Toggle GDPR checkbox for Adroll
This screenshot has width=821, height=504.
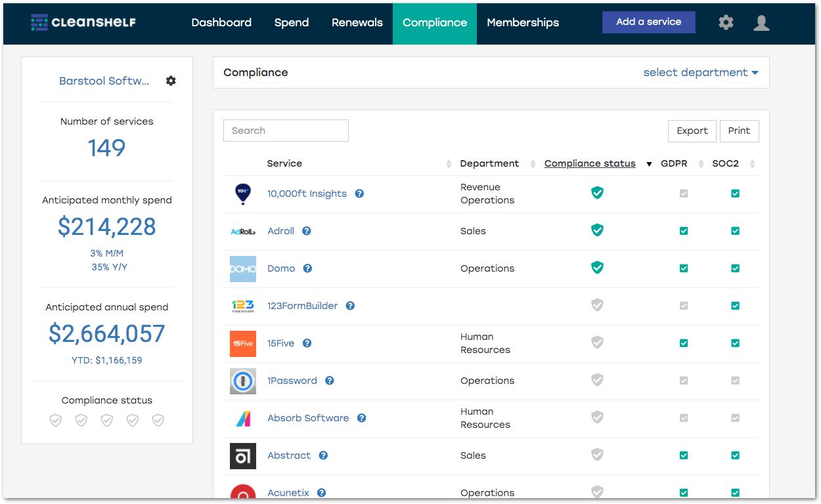coord(684,231)
